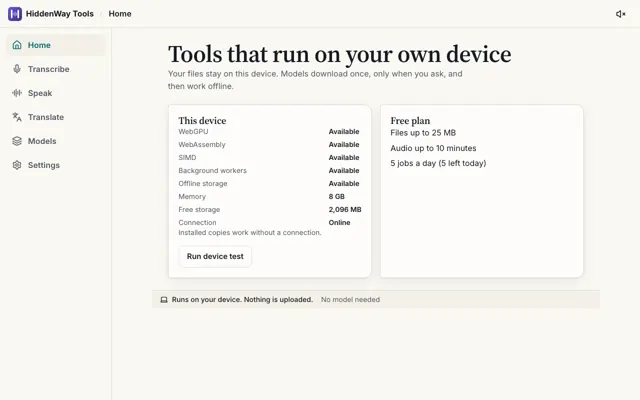Click the 'Memory' row label
Image resolution: width=640 pixels, height=400 pixels.
[x=192, y=197]
